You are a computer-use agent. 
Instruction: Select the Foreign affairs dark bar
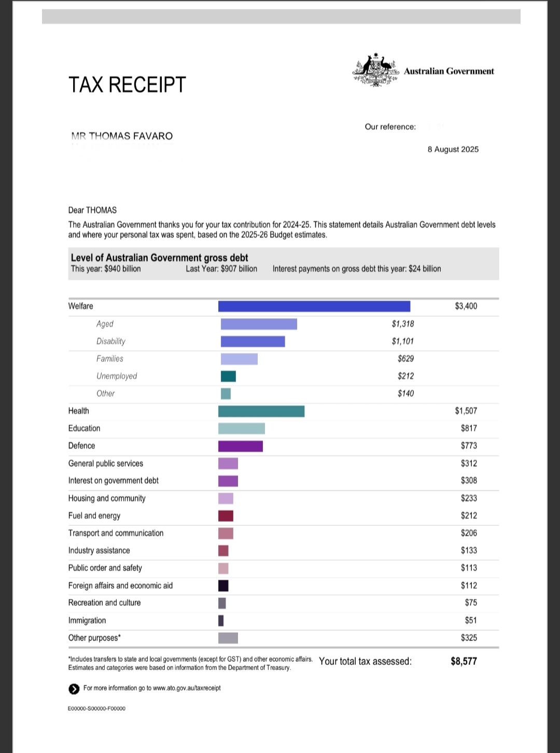point(223,586)
